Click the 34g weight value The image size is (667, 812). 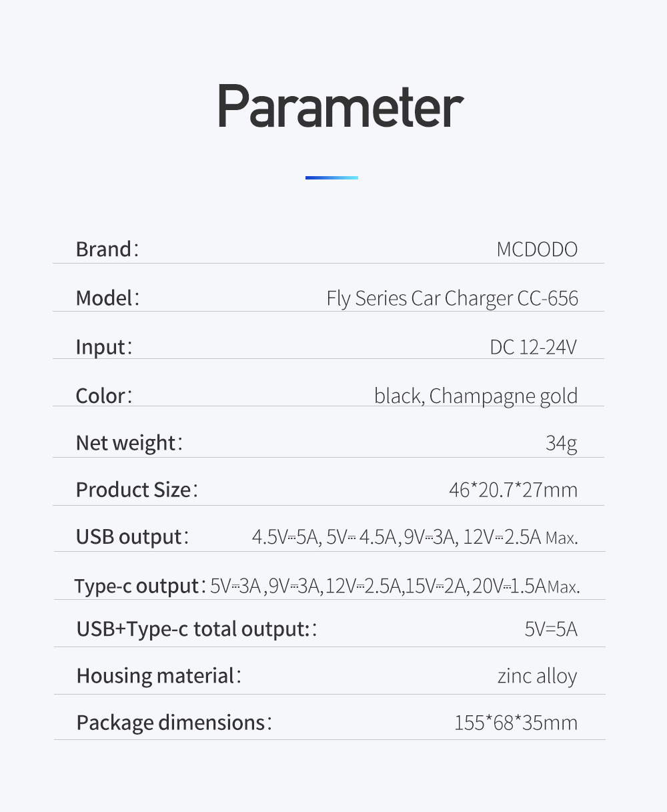tap(562, 444)
